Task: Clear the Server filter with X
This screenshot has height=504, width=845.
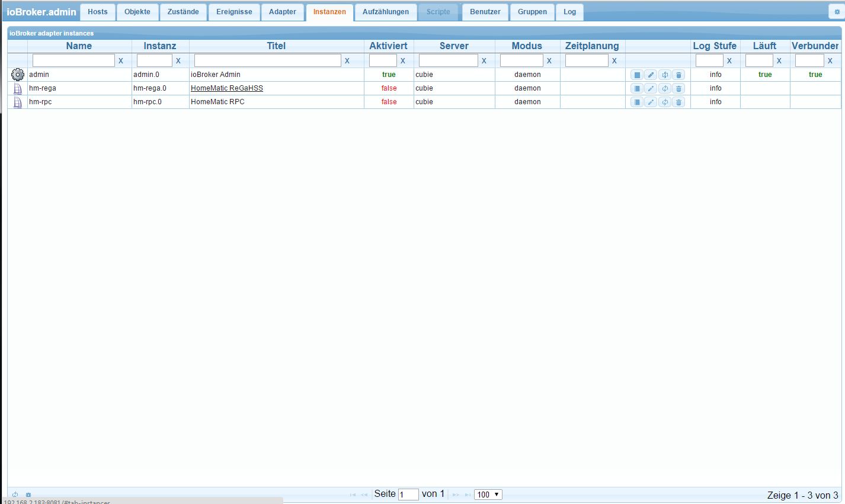Action: 484,61
